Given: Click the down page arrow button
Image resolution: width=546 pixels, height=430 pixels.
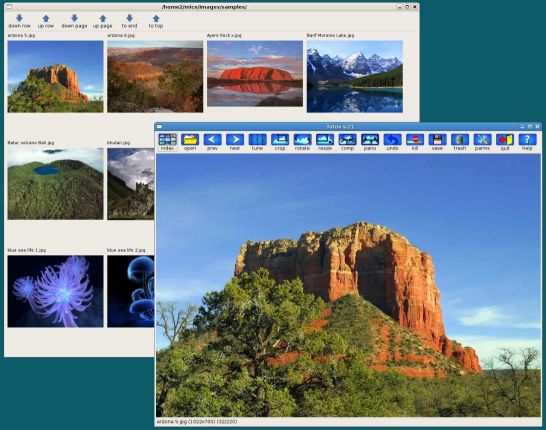Looking at the screenshot, I should click(74, 21).
